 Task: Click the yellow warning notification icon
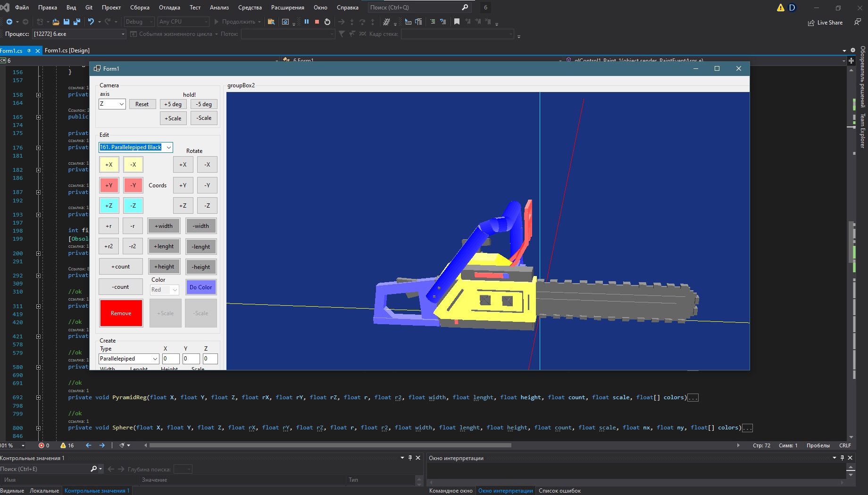coord(781,8)
